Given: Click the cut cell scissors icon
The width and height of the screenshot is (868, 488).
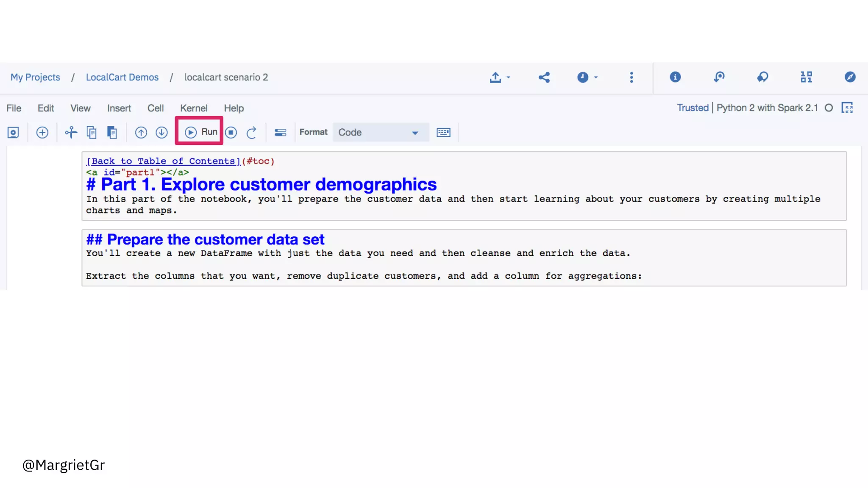Looking at the screenshot, I should click(71, 133).
